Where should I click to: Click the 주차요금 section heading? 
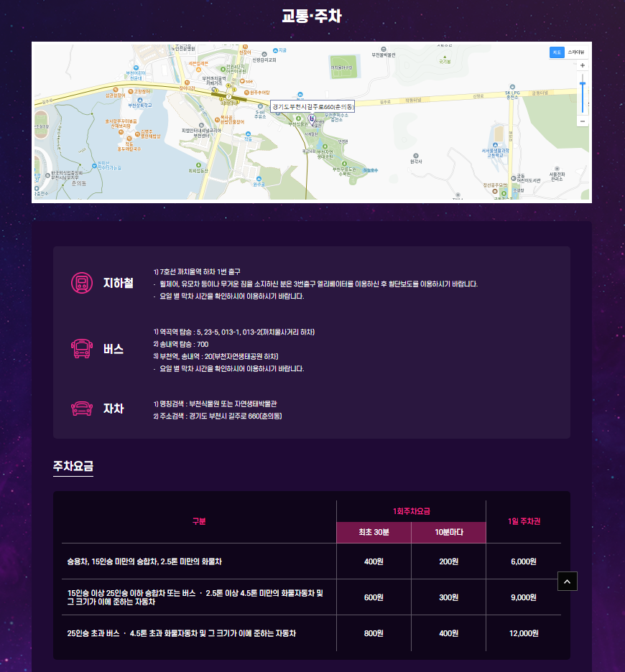73,467
